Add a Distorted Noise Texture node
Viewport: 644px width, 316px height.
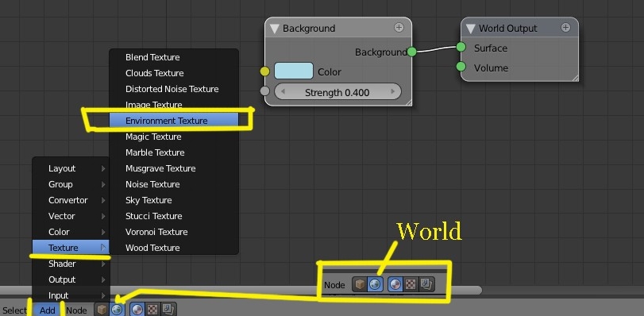(x=174, y=89)
